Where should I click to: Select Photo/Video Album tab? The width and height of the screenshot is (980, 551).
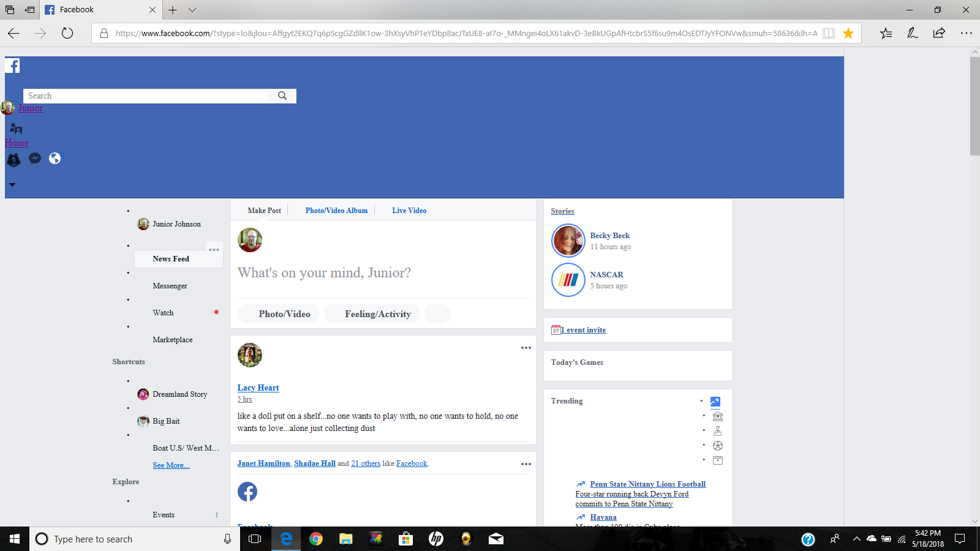point(336,211)
